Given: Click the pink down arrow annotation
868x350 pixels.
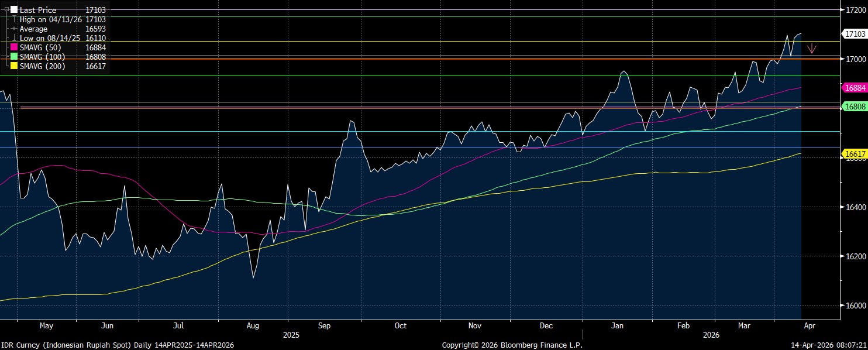Looking at the screenshot, I should [x=811, y=49].
